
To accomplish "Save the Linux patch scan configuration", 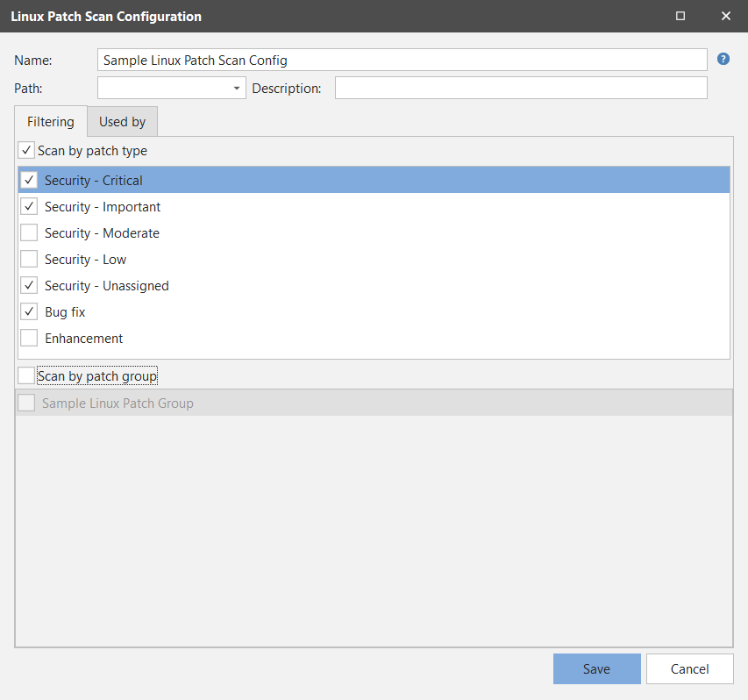I will [596, 668].
